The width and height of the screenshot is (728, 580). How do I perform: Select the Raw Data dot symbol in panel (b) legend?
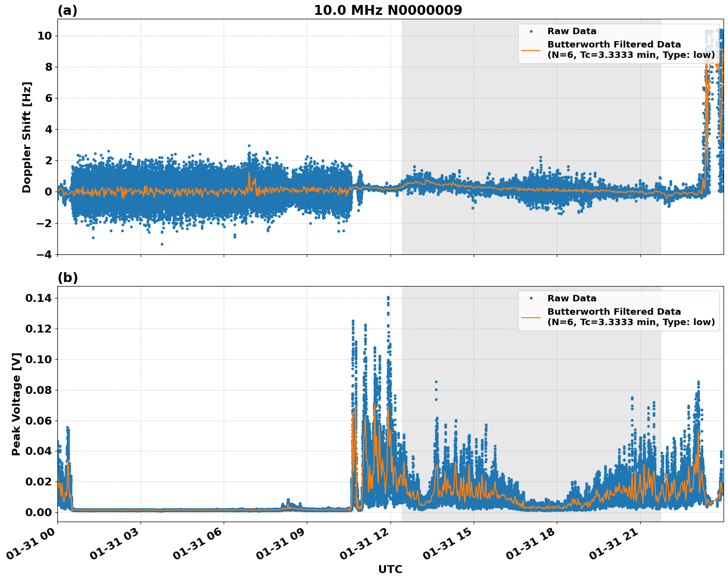tap(533, 297)
